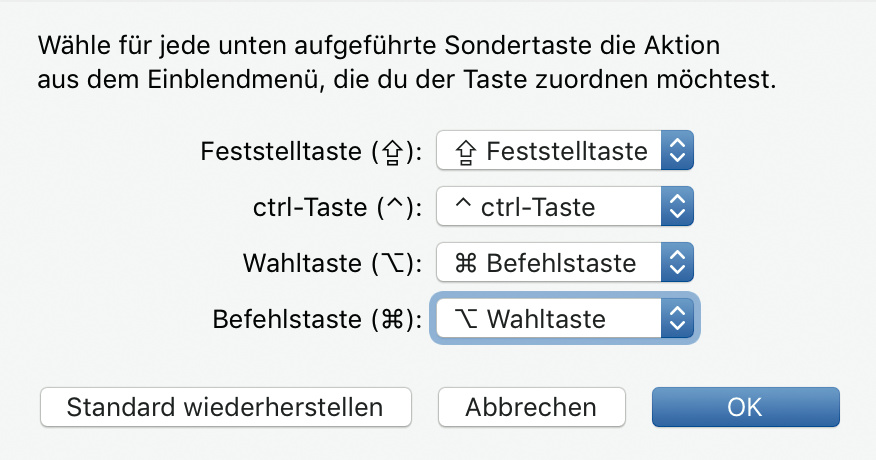This screenshot has height=460, width=876.
Task: Click the Feststelltaste row label
Action: (x=311, y=152)
